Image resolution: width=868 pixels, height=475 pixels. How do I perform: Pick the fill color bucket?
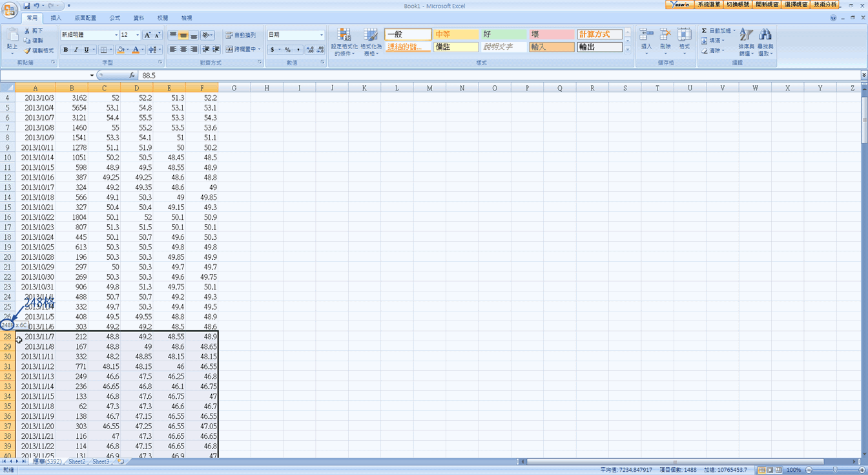[x=121, y=50]
